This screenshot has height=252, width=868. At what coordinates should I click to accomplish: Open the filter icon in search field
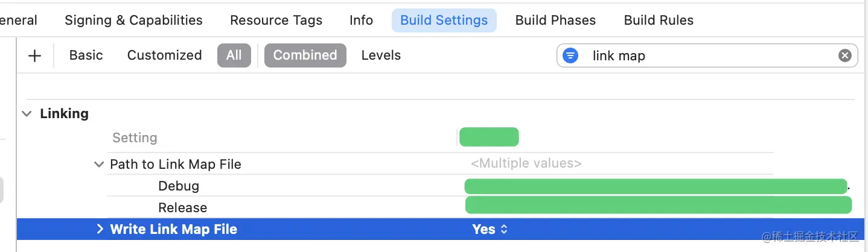[x=570, y=55]
